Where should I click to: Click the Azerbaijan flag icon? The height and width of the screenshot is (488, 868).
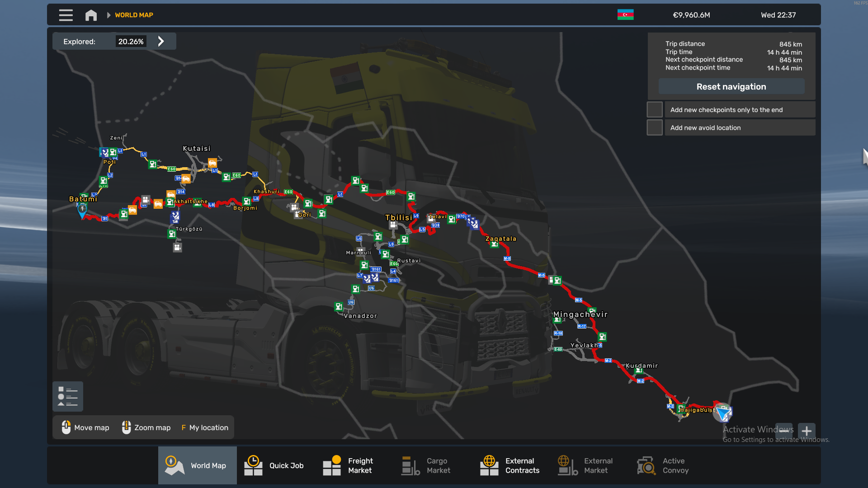(625, 15)
